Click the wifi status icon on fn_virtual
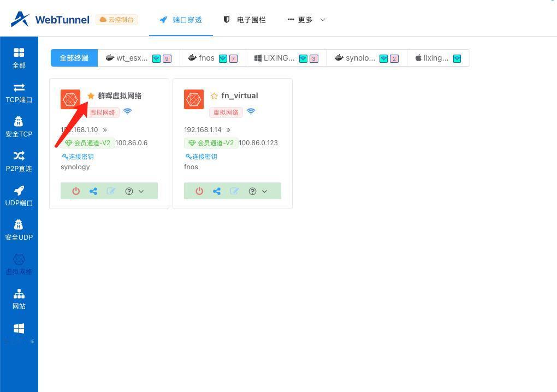 pos(251,111)
